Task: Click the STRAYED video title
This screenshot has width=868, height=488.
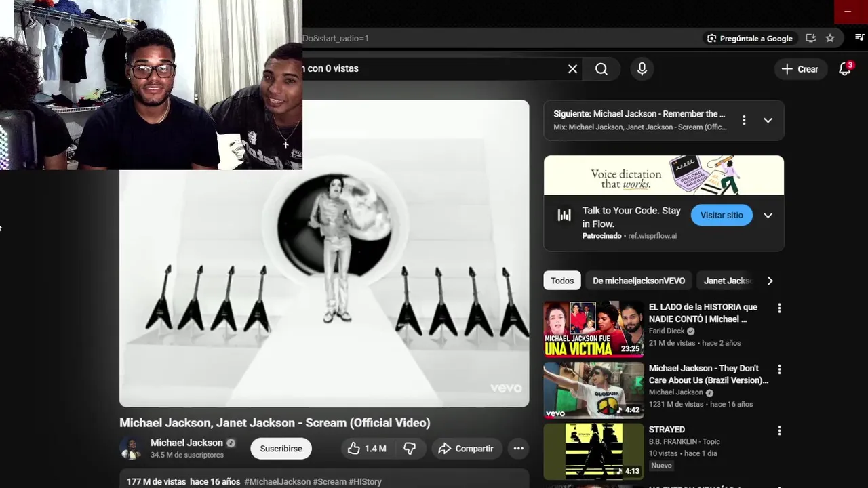Action: coord(667,430)
